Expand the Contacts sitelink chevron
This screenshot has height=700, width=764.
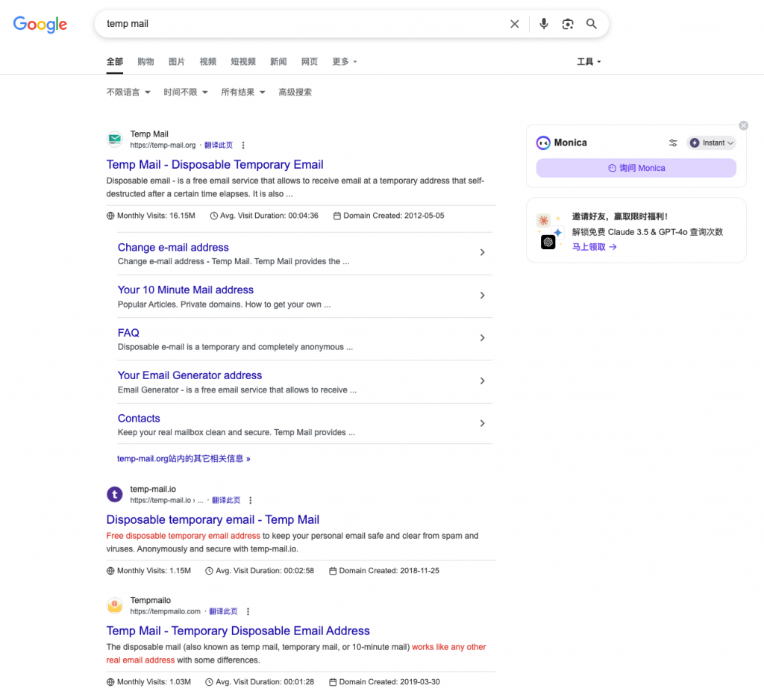[483, 423]
